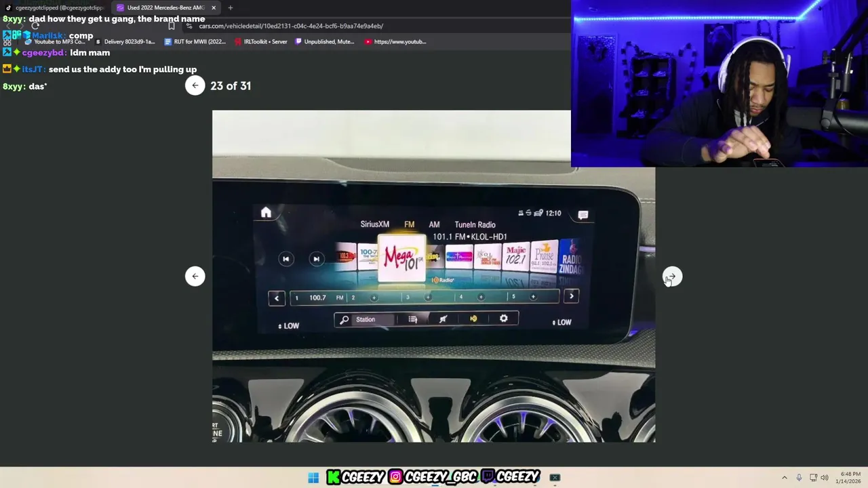Open the Youtube to MP3 bookmark
Viewport: 868px width, 488px height.
click(54, 41)
